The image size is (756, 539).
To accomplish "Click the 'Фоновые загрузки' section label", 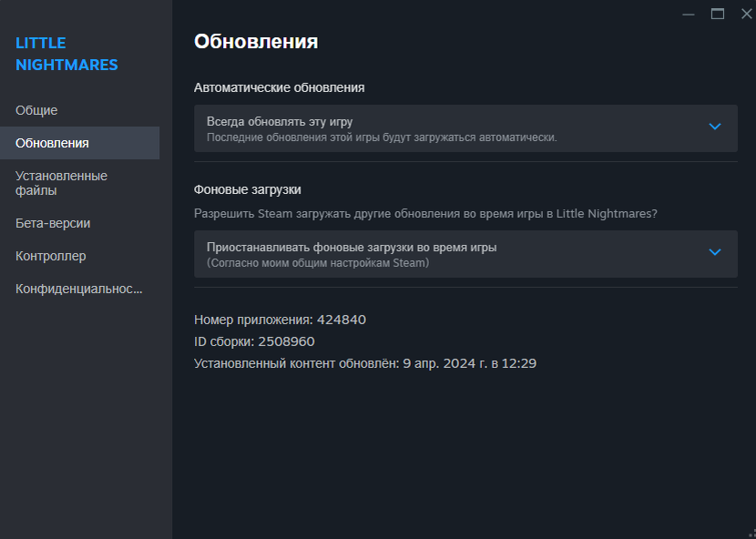I will pyautogui.click(x=248, y=190).
